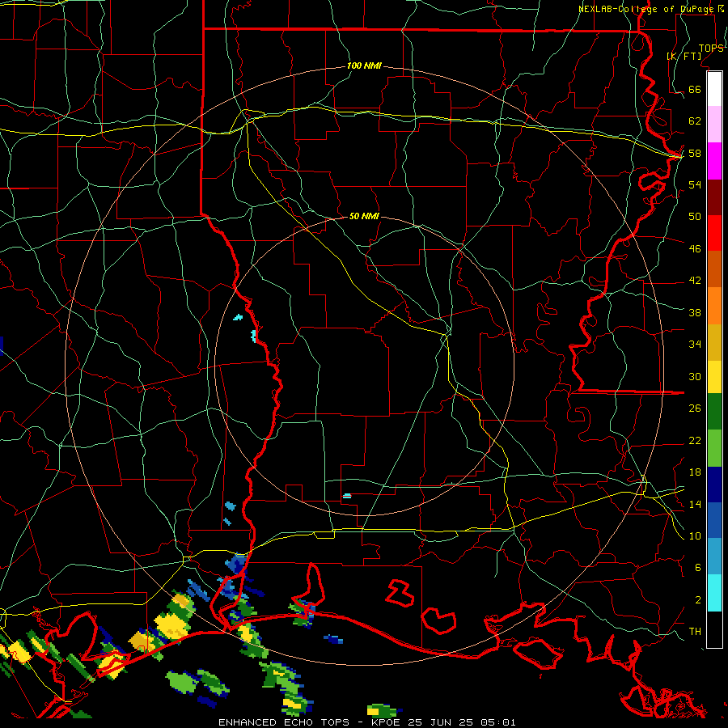Click the gold legend color block
Screen dimensions: 728x728
[714, 342]
